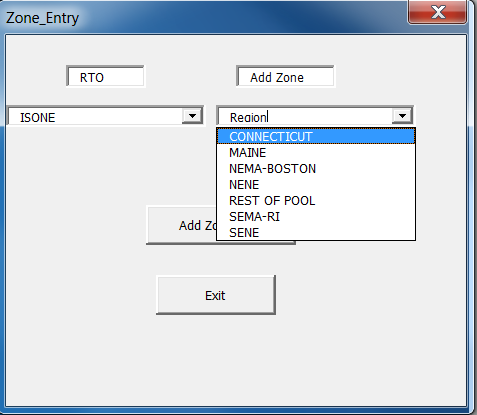
Task: Pick NEMA-BOSTON from the dropdown list
Action: coord(316,169)
